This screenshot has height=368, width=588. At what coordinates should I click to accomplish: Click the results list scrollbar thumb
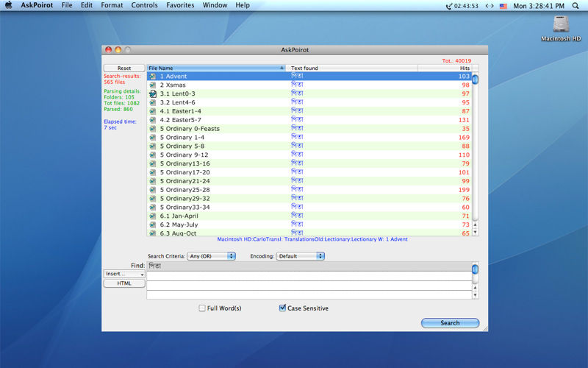tap(475, 79)
